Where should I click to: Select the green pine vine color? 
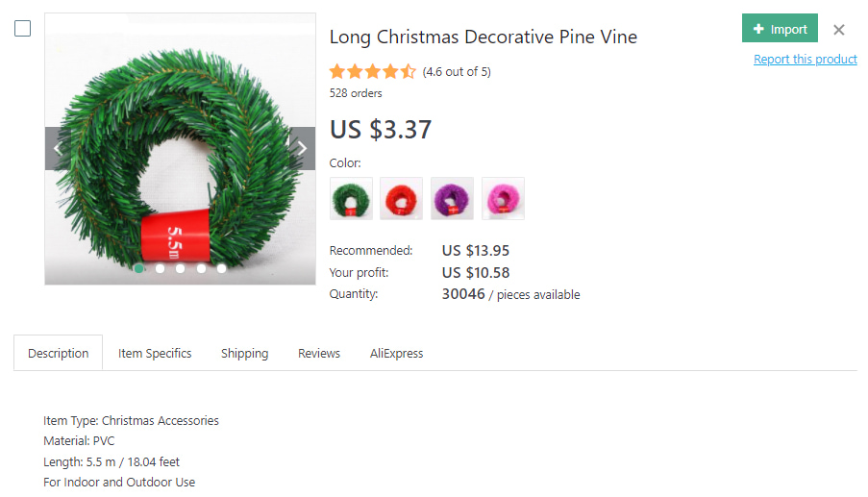(x=351, y=199)
